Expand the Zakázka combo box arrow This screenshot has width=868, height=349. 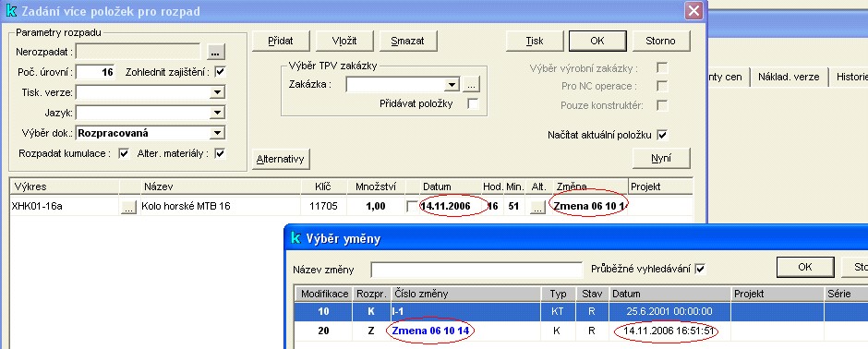pos(452,85)
